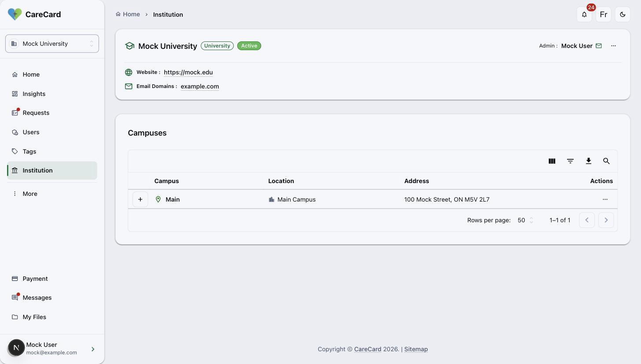This screenshot has height=364, width=641.
Task: Email the admin via envelope icon
Action: [x=599, y=46]
